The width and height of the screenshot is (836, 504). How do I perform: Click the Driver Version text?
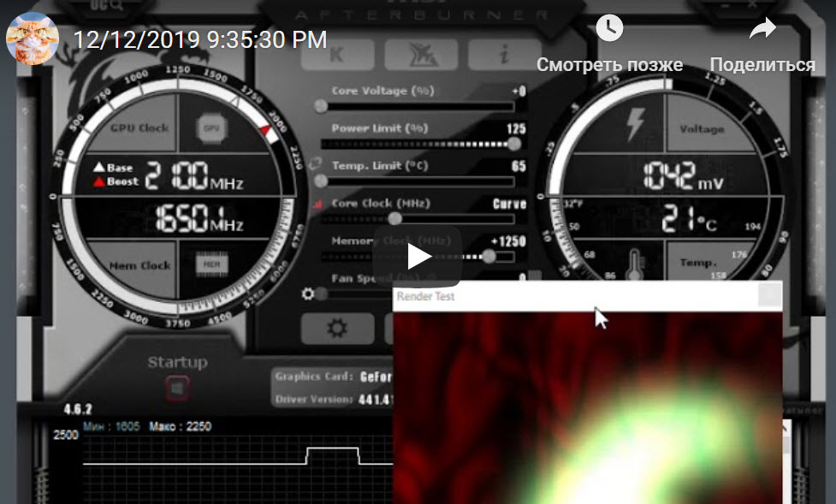point(334,399)
